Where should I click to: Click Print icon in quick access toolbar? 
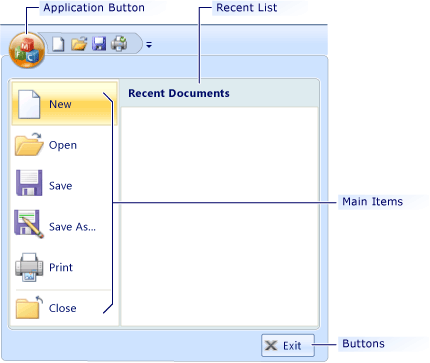(119, 44)
